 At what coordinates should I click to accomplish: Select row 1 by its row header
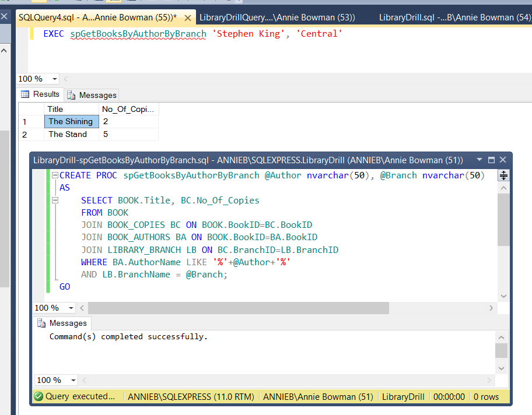(x=32, y=122)
